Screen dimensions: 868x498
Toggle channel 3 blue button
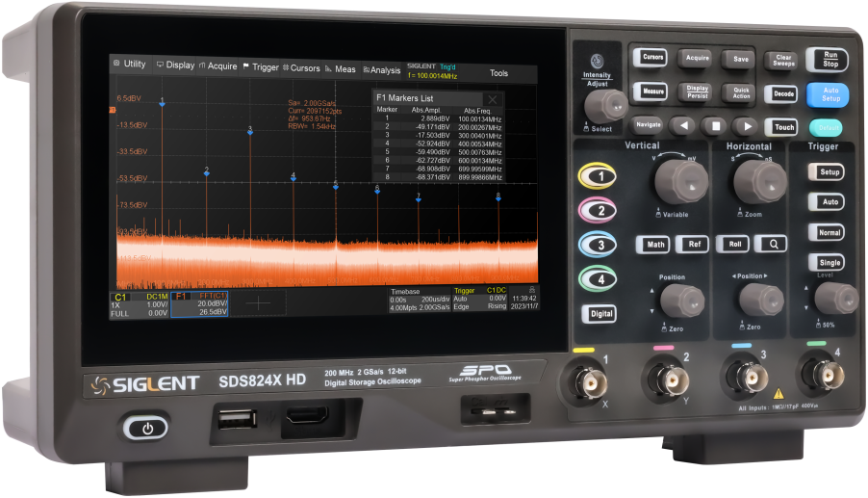598,245
